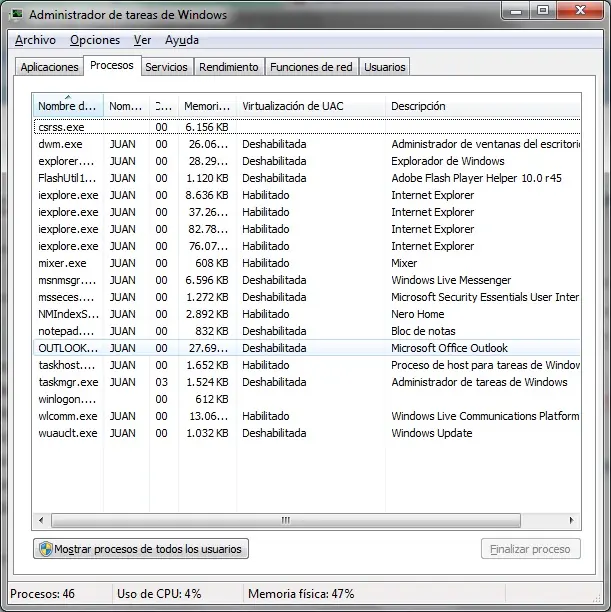Click the Bloc de notas description
611x612 pixels.
[x=423, y=331]
